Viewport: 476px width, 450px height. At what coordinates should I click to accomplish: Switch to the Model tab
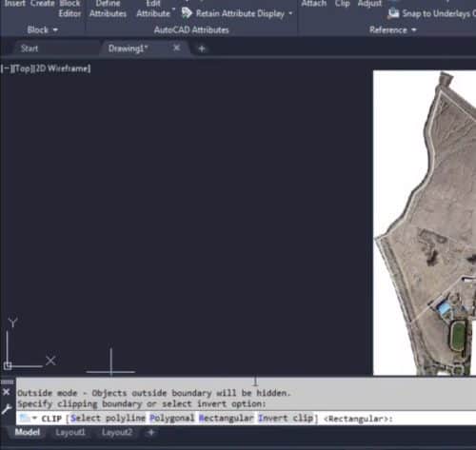[28, 432]
